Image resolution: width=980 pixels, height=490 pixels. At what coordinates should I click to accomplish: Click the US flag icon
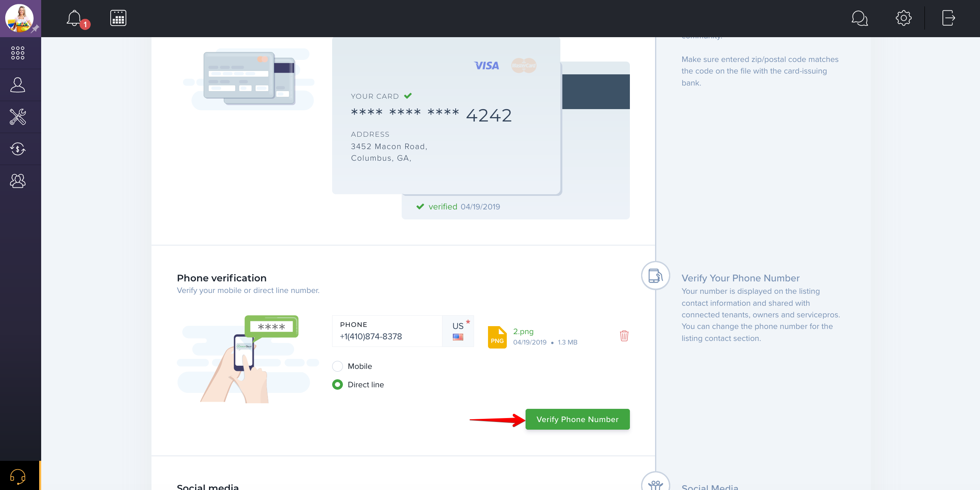click(458, 337)
